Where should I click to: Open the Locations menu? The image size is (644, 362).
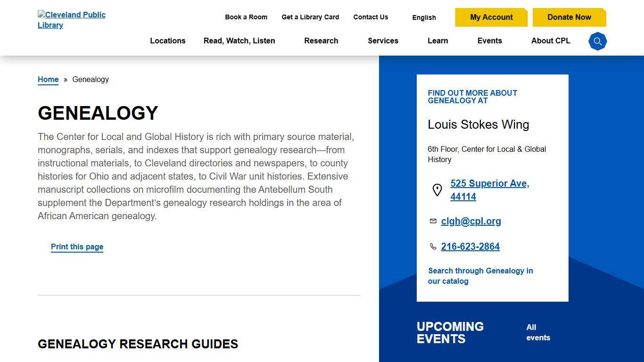point(167,41)
